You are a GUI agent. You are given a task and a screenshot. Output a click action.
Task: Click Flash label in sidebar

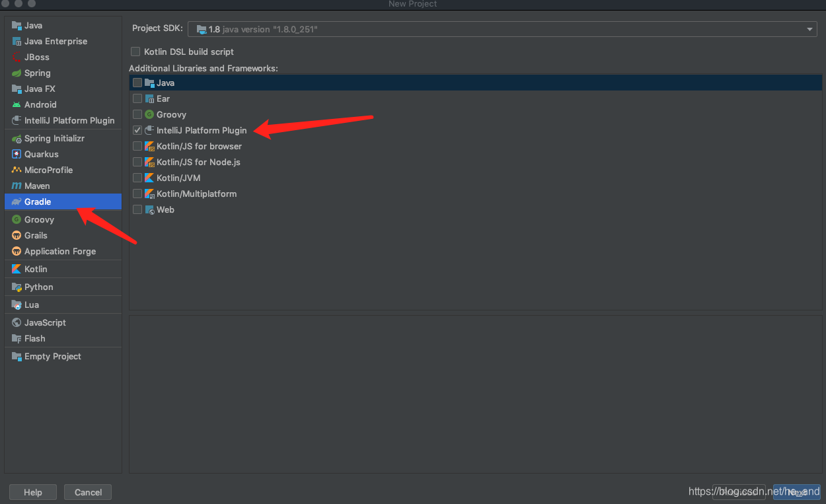[35, 338]
